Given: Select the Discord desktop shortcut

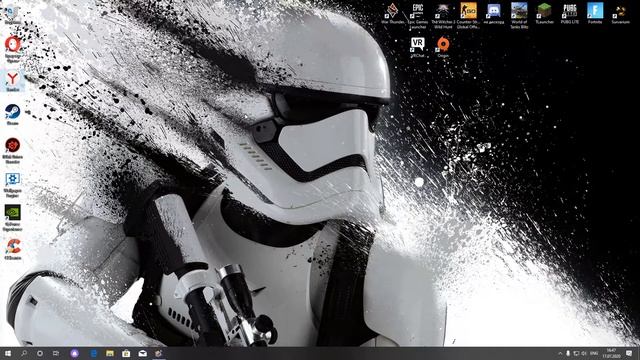Looking at the screenshot, I should (x=493, y=13).
